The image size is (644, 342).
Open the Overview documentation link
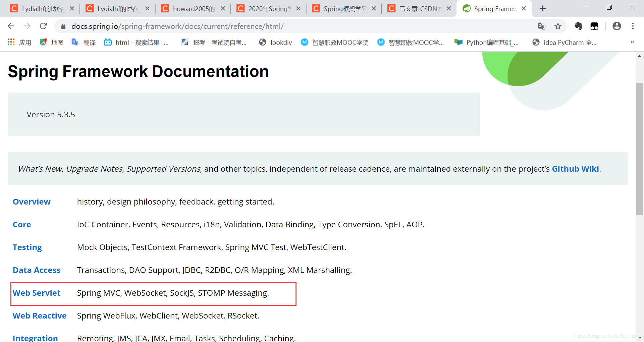coord(32,202)
